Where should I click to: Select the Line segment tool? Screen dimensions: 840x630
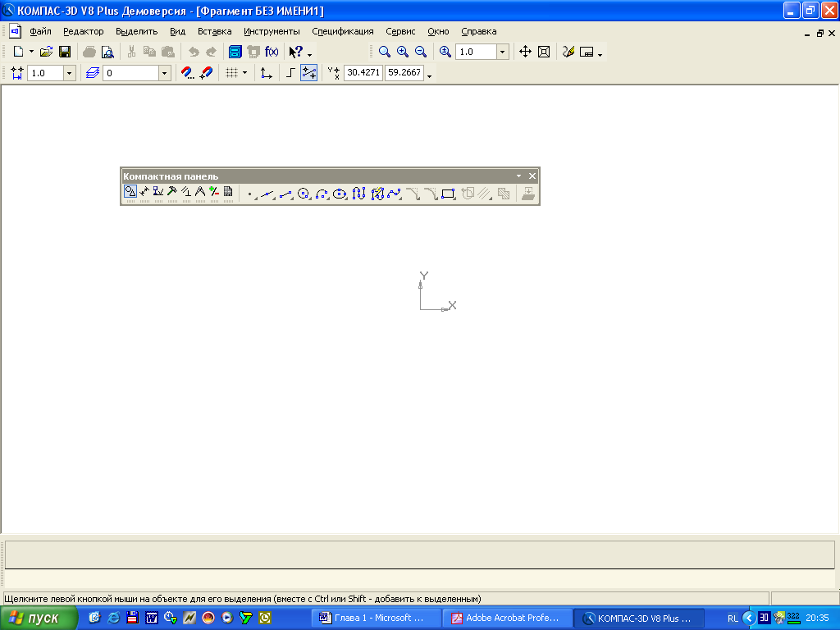coord(285,194)
